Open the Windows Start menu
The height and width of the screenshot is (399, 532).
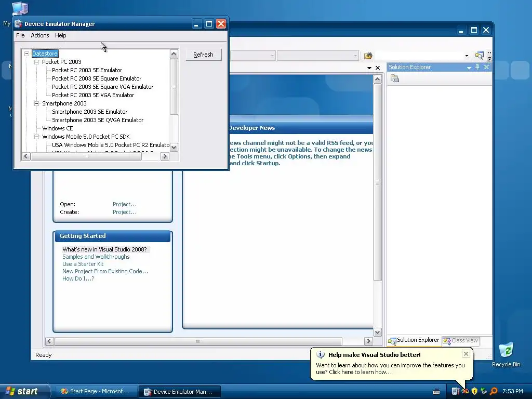tap(24, 392)
